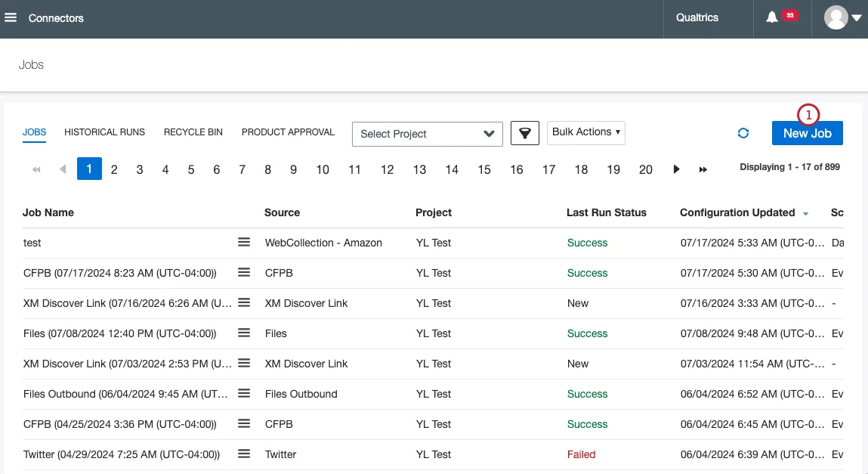Open the Bulk Actions dropdown
The image size is (868, 474).
pos(586,132)
